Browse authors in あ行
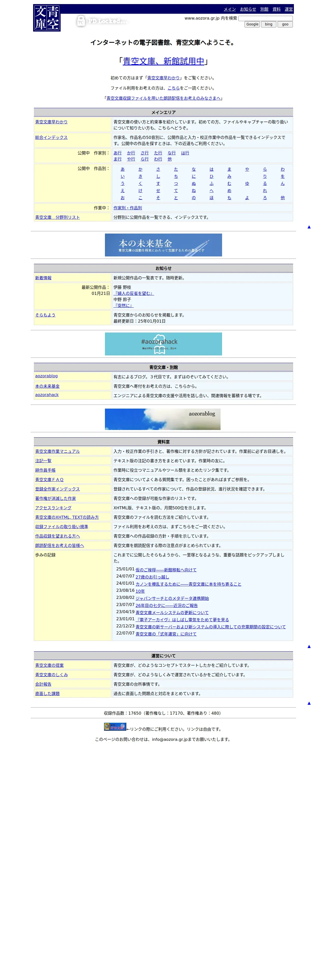This screenshot has height=980, width=327. (118, 153)
